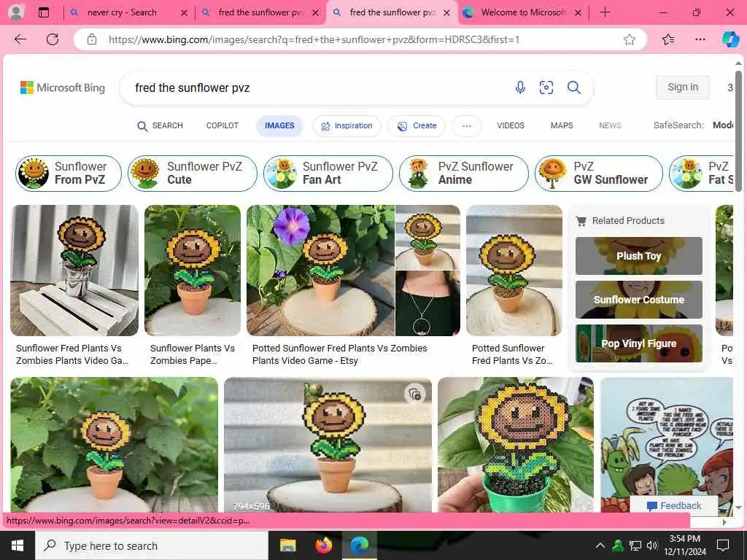The height and width of the screenshot is (560, 747).
Task: Select PvZ Sunflower Anime chip
Action: click(x=463, y=174)
